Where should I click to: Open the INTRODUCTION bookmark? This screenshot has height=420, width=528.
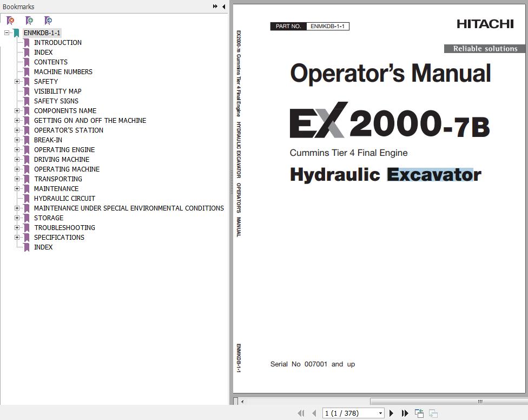pos(57,42)
